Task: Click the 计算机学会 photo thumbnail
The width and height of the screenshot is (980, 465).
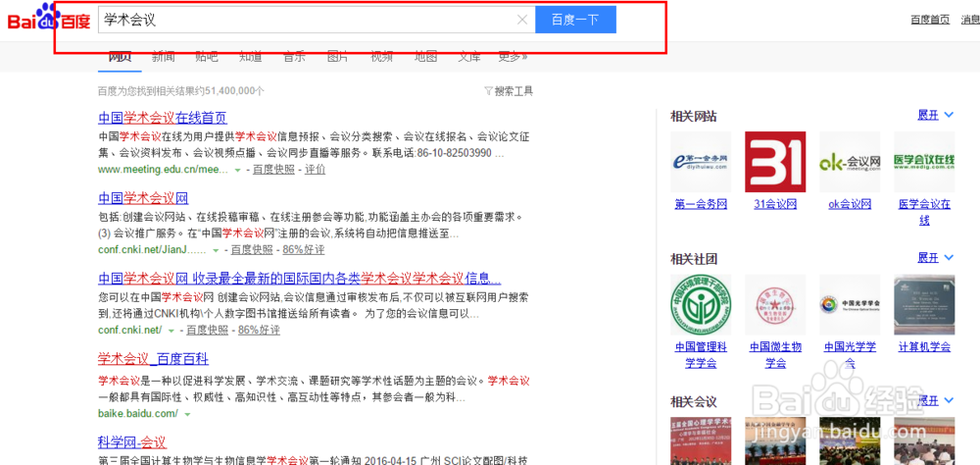Action: point(924,304)
